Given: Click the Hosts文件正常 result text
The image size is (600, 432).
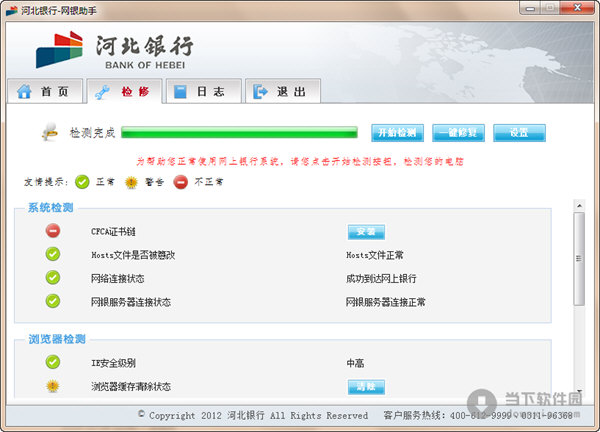Looking at the screenshot, I should 375,255.
